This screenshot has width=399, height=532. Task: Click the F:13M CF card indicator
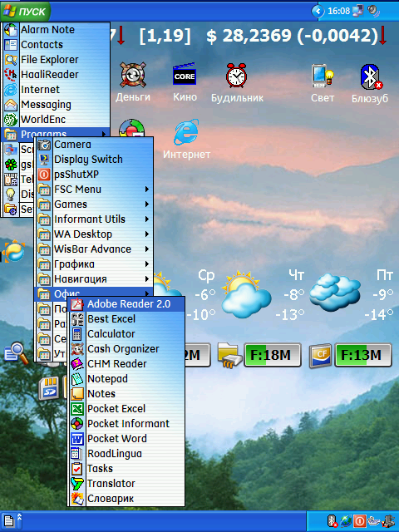tap(363, 355)
